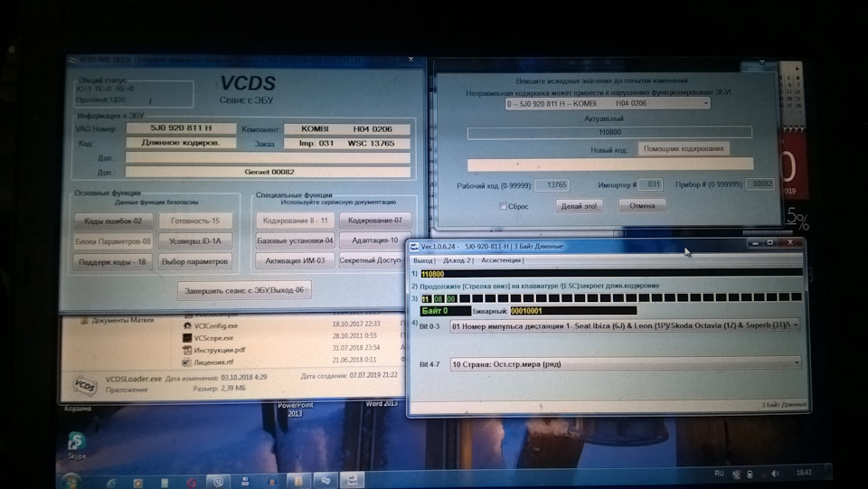The image size is (868, 489).
Task: Click the Skype desktop shortcut icon
Action: click(x=76, y=441)
